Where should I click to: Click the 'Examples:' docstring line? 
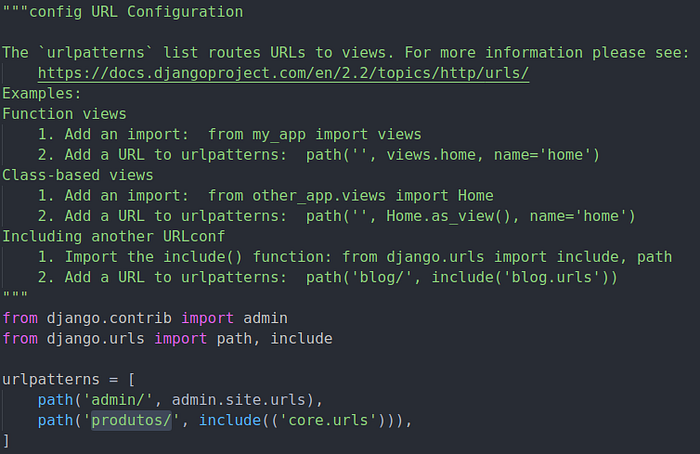pyautogui.click(x=42, y=94)
